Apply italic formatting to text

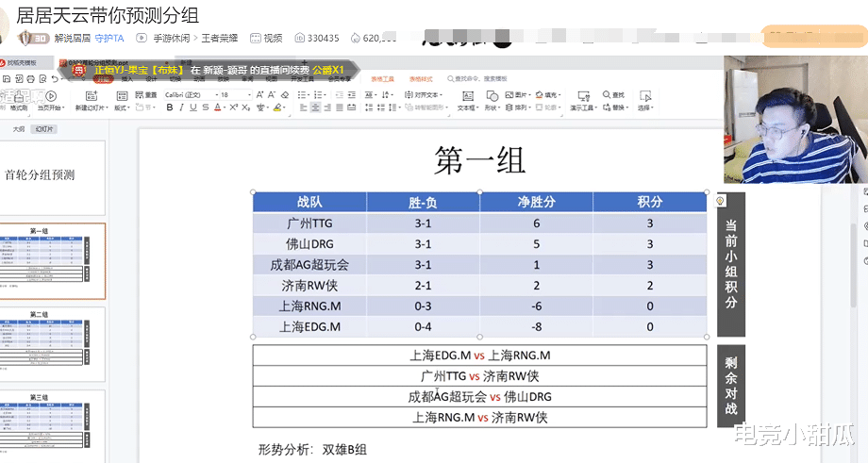click(x=183, y=107)
